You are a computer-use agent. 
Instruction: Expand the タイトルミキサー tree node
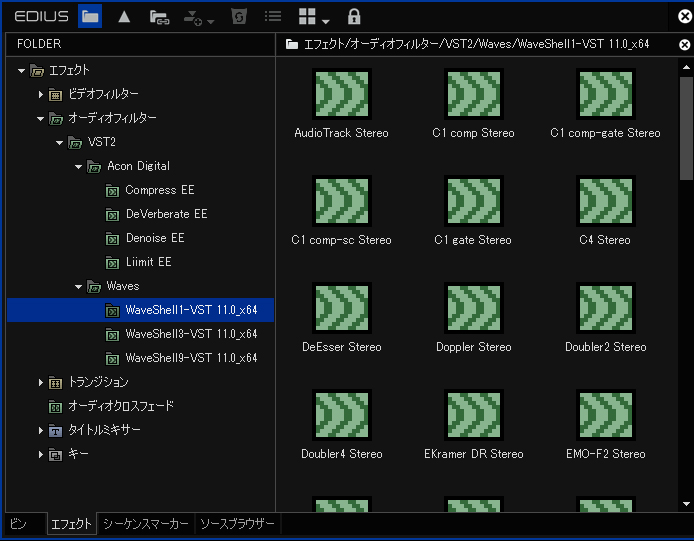[x=40, y=430]
